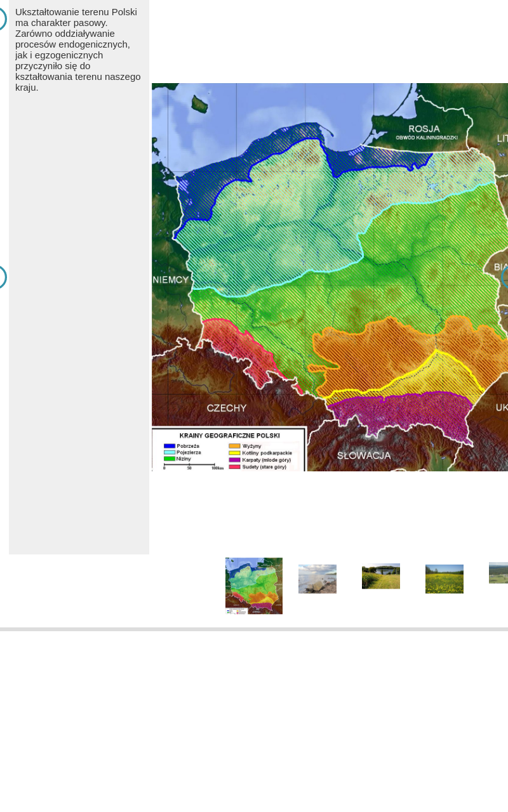The width and height of the screenshot is (508, 812).
Task: Click the NIEMCY label on the map
Action: (171, 280)
